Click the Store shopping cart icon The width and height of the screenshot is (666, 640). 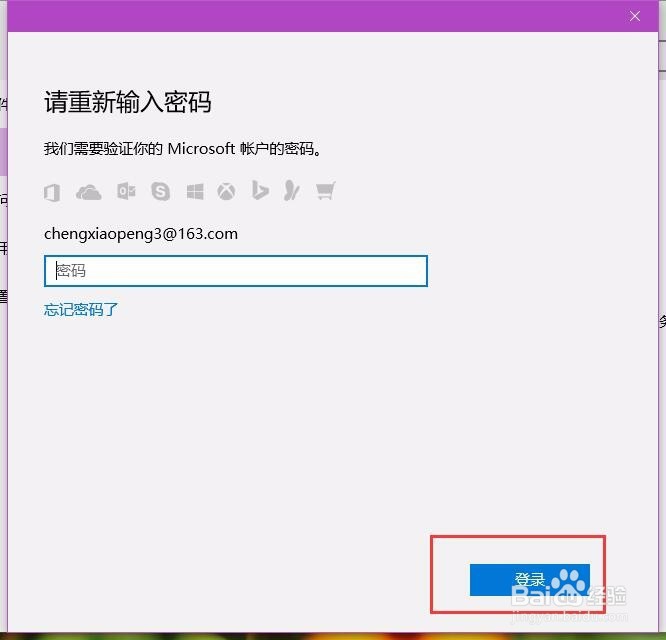click(x=326, y=190)
